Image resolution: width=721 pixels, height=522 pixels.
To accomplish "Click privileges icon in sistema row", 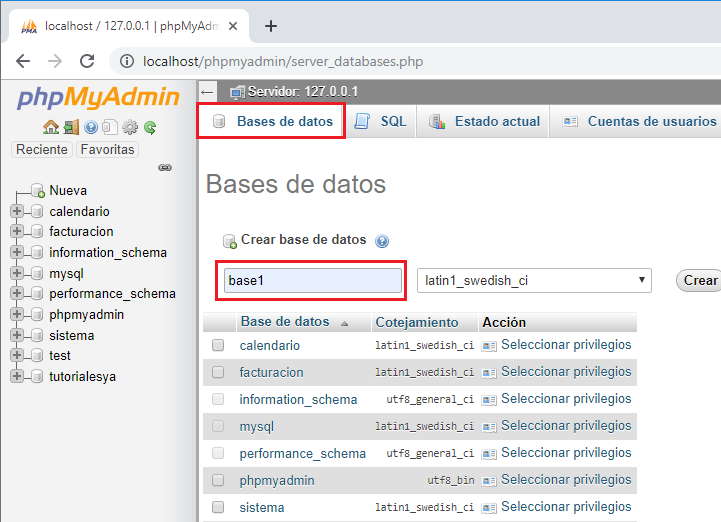I will click(489, 508).
